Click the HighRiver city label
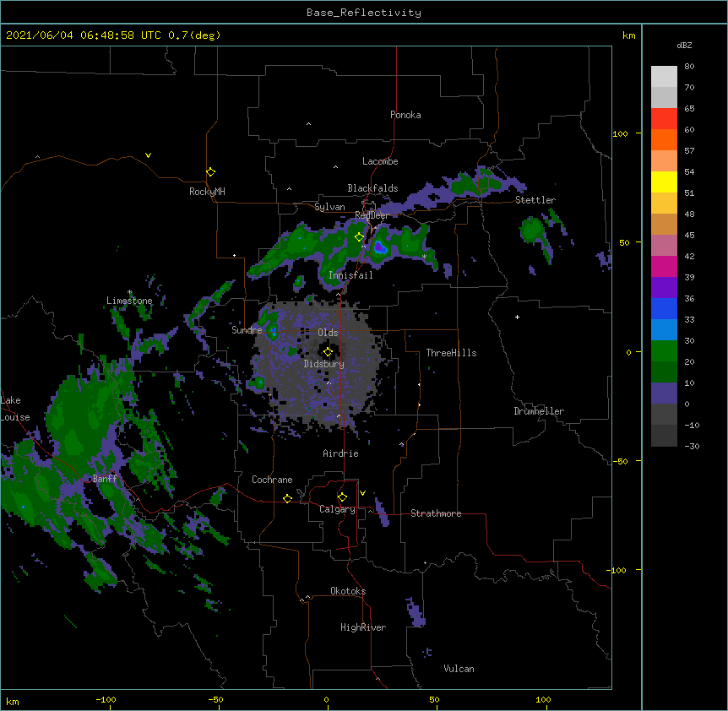 pos(363,627)
